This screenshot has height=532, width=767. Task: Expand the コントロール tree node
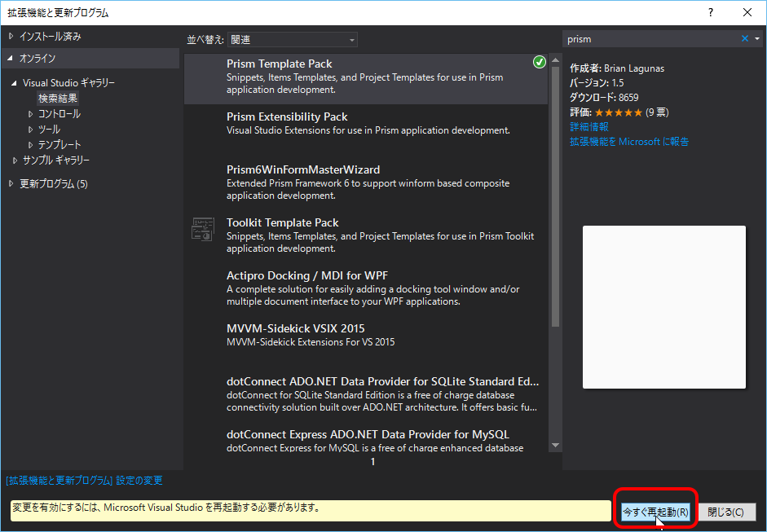point(30,114)
